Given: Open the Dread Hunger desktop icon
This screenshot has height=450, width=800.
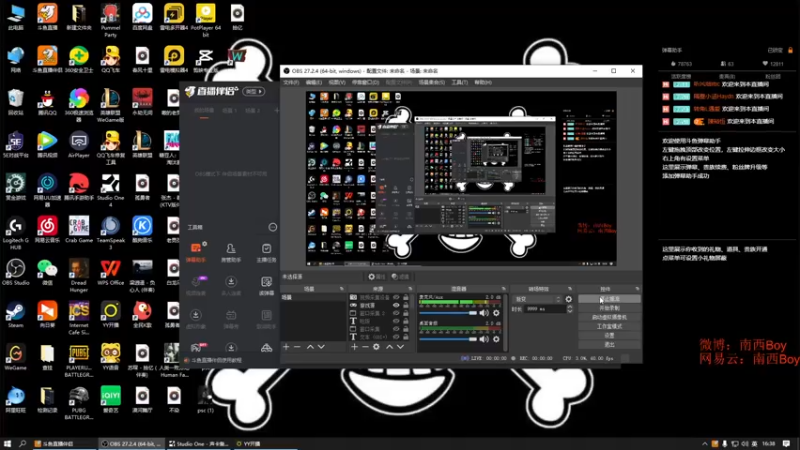Looking at the screenshot, I should point(79,276).
